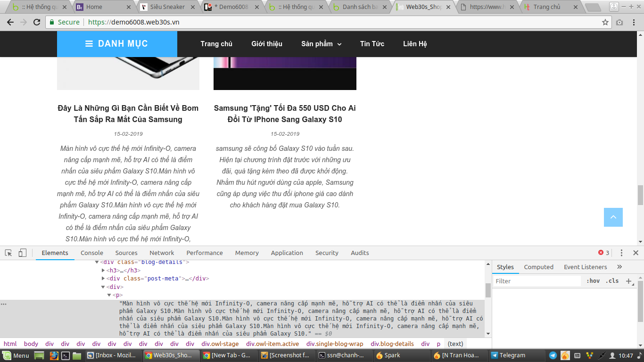644x362 pixels.
Task: Show more Styles sidebar tabs
Action: 619,267
